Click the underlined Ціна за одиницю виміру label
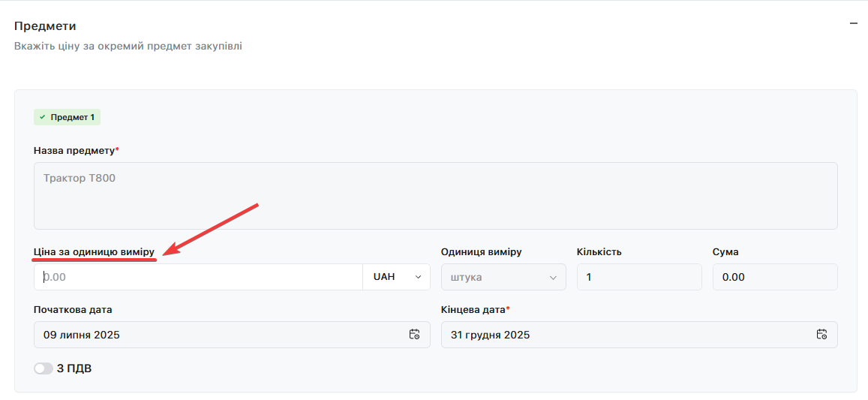This screenshot has width=868, height=400. (94, 251)
